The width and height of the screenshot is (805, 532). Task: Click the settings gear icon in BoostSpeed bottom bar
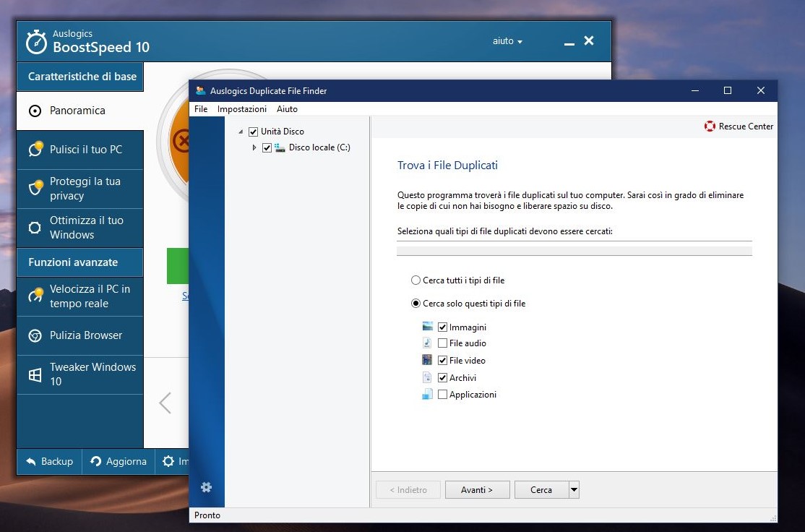[168, 461]
